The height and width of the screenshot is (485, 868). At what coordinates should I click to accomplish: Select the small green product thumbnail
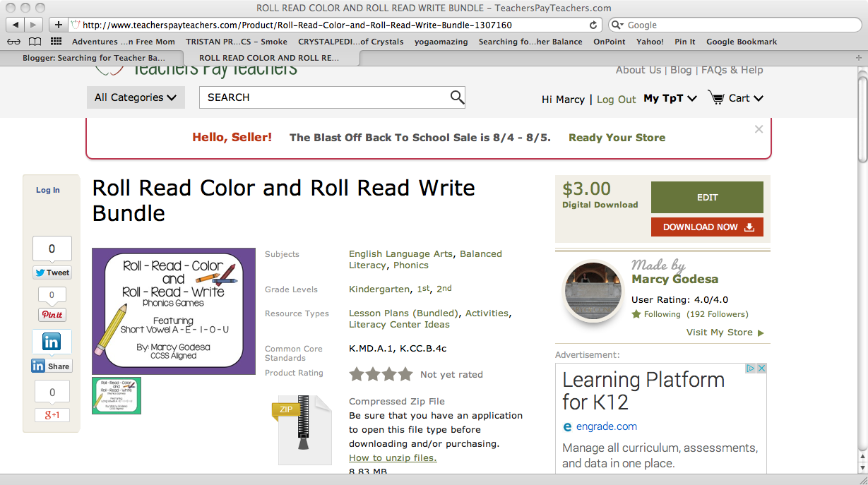tap(117, 395)
